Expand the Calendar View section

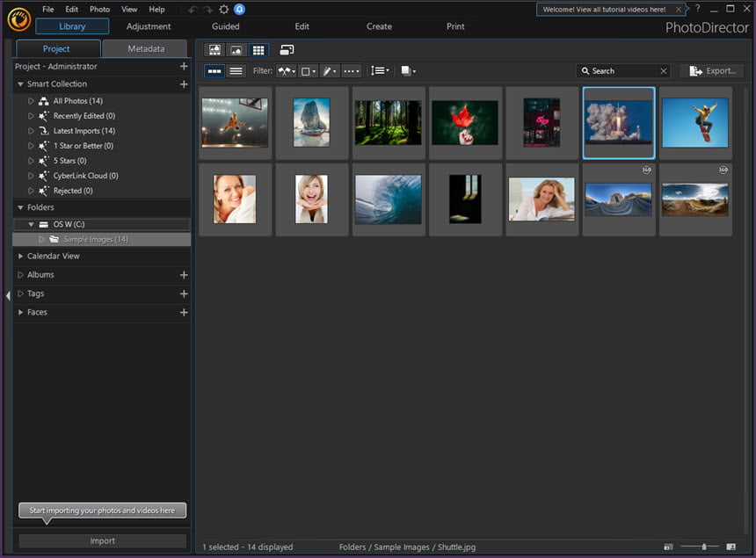click(53, 256)
